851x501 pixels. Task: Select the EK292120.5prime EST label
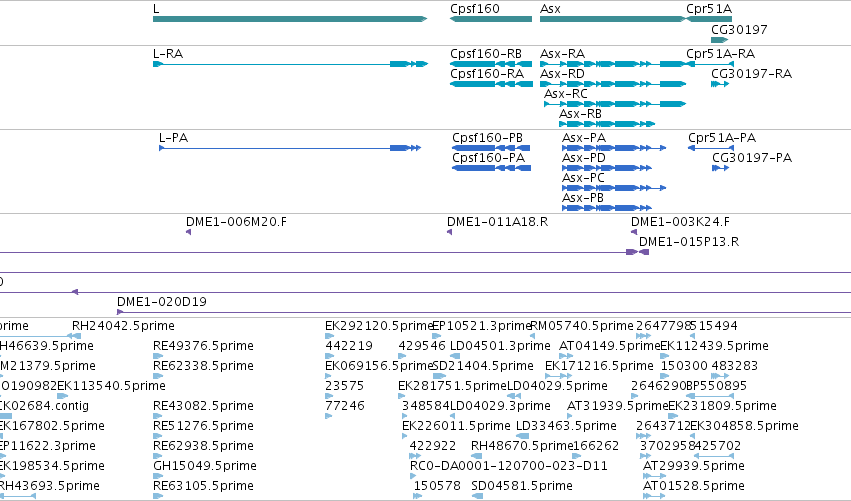point(379,326)
